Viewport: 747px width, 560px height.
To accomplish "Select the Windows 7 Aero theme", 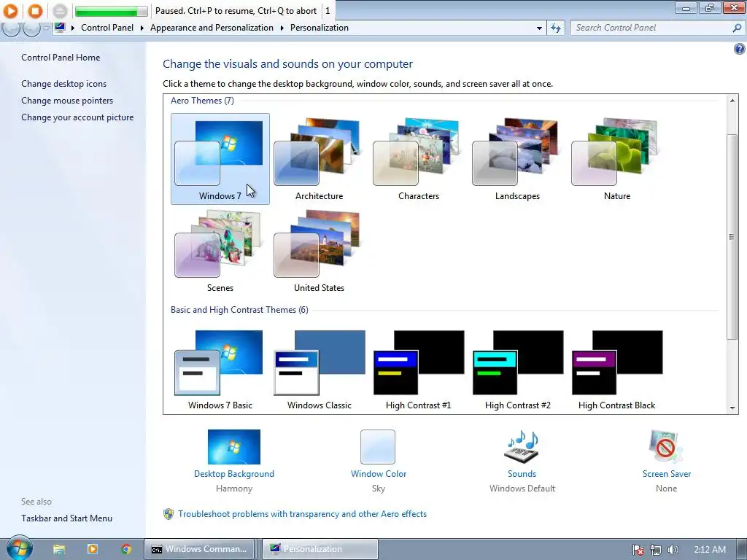I will pos(220,159).
